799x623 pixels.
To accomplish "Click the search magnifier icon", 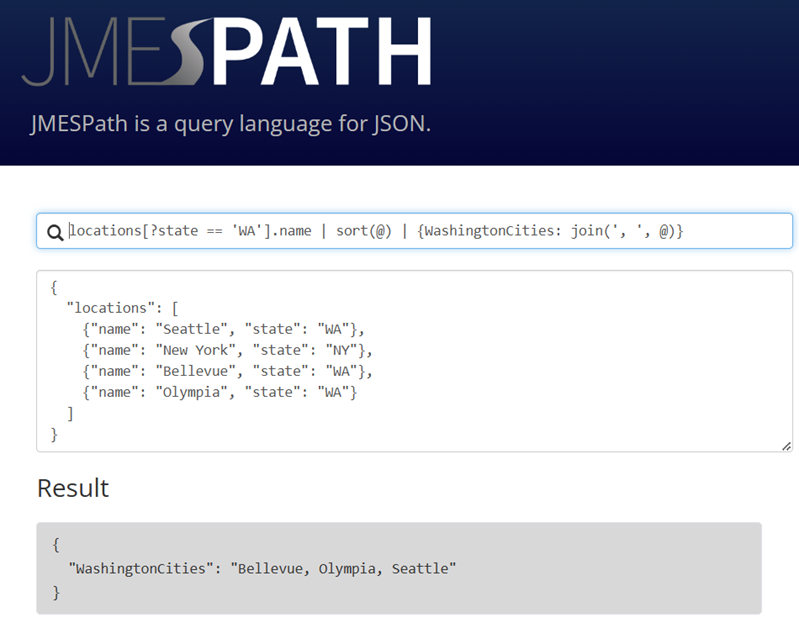I will tap(55, 232).
